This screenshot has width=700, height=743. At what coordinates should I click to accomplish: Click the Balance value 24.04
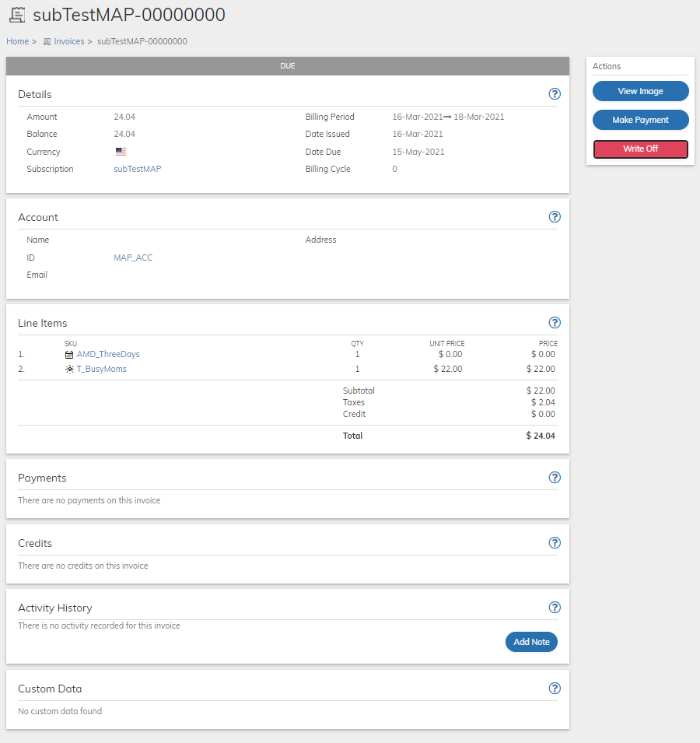coord(124,134)
